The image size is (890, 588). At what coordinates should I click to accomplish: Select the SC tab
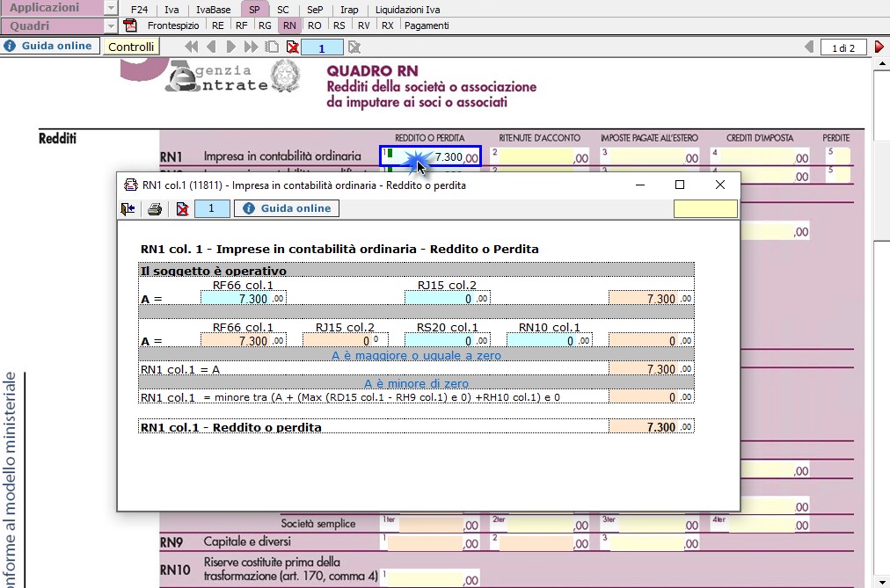pyautogui.click(x=283, y=10)
